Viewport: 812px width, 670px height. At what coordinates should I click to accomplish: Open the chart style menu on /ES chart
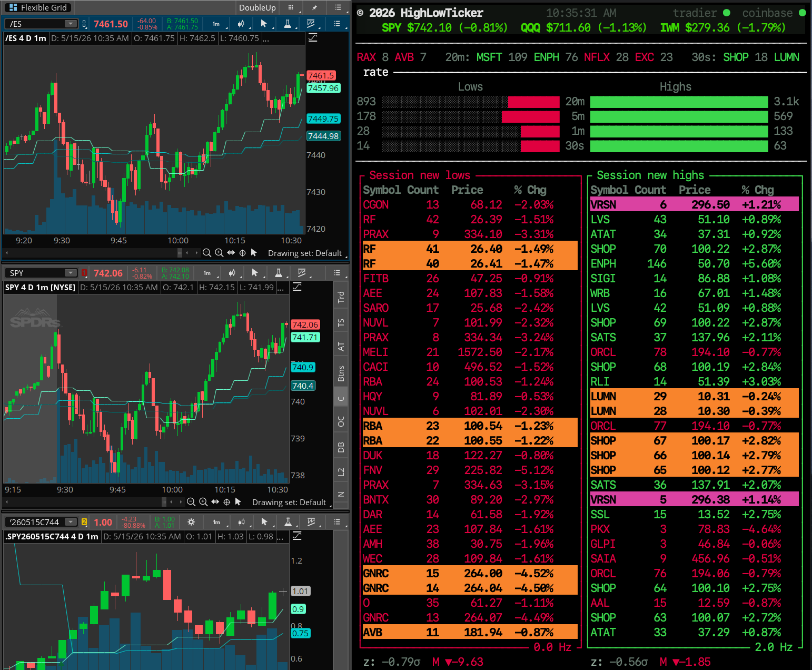pos(241,24)
